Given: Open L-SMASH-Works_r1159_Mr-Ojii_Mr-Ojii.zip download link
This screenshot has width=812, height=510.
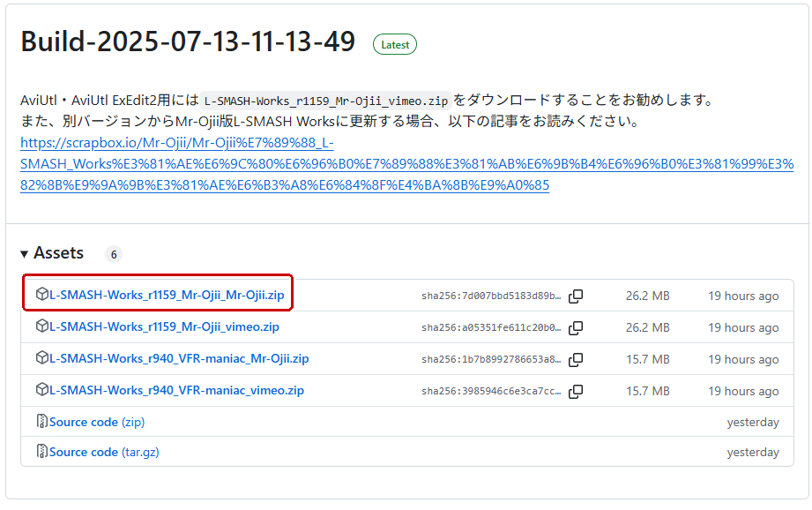Looking at the screenshot, I should [167, 295].
